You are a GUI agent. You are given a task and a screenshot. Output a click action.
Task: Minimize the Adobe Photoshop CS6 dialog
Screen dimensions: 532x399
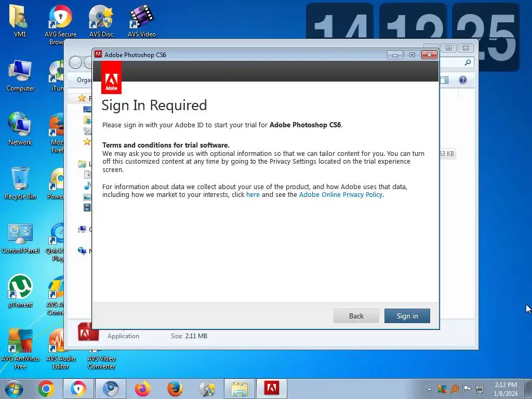395,55
